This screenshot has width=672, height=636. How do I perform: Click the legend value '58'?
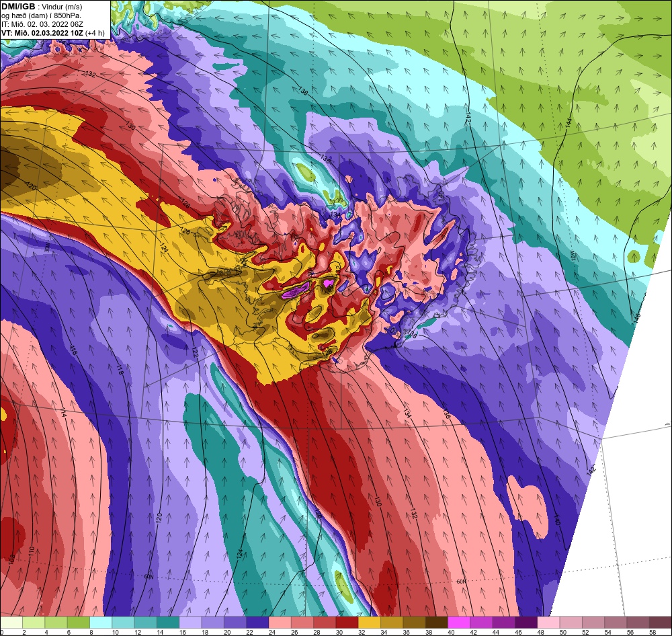click(653, 632)
